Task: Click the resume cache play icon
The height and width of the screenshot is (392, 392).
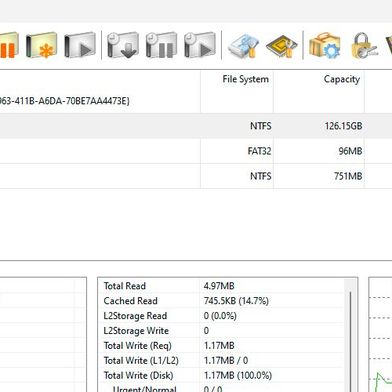Action: (x=80, y=45)
